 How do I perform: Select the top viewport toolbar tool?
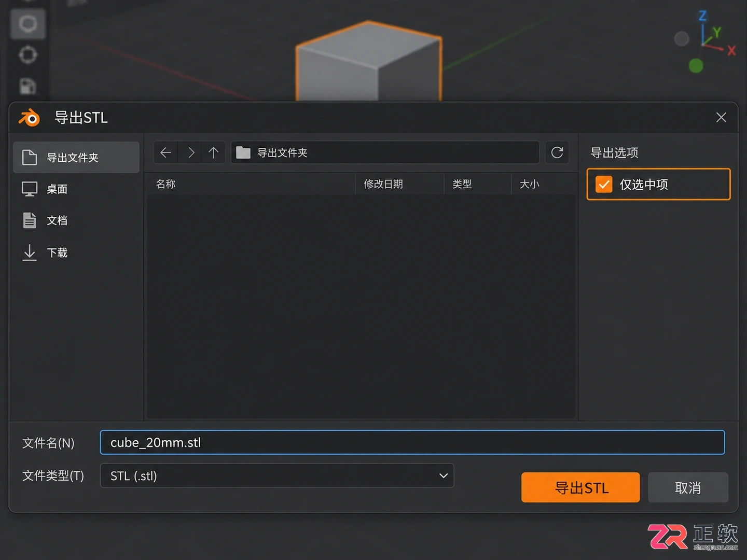28,24
